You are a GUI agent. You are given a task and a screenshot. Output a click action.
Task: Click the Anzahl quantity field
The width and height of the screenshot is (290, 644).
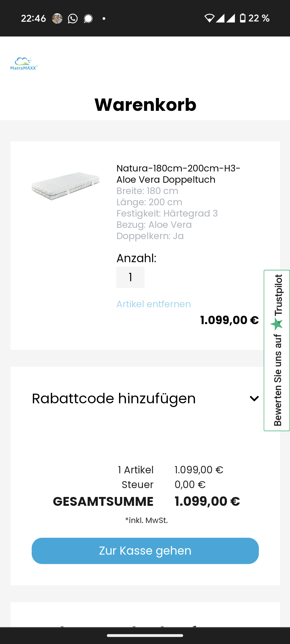click(130, 277)
